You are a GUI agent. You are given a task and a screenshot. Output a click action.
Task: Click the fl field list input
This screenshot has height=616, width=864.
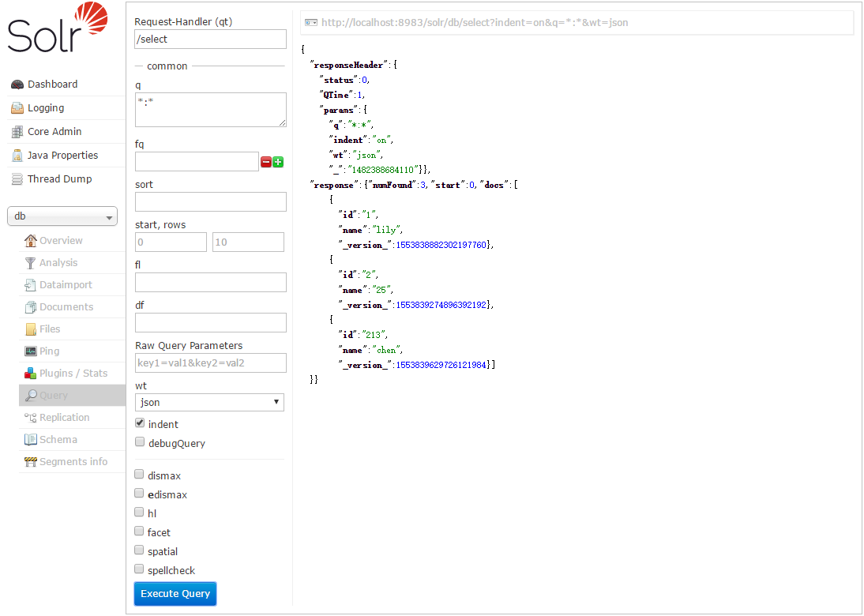(211, 282)
